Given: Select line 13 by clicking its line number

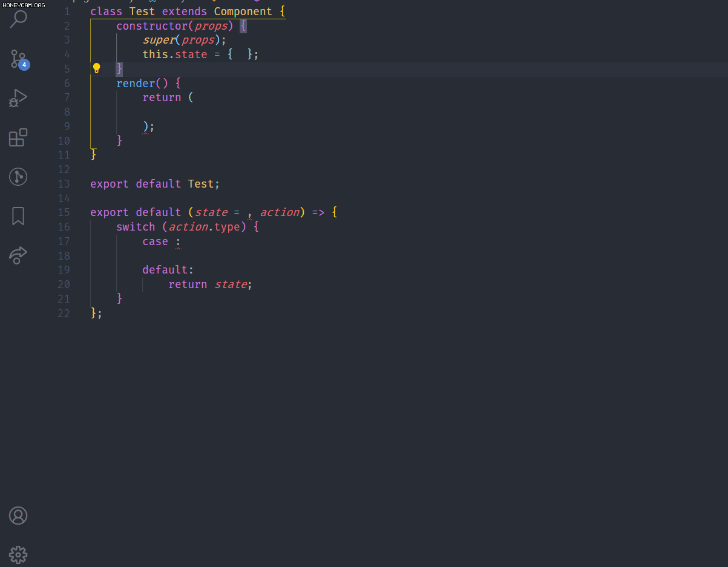Looking at the screenshot, I should coord(64,183).
